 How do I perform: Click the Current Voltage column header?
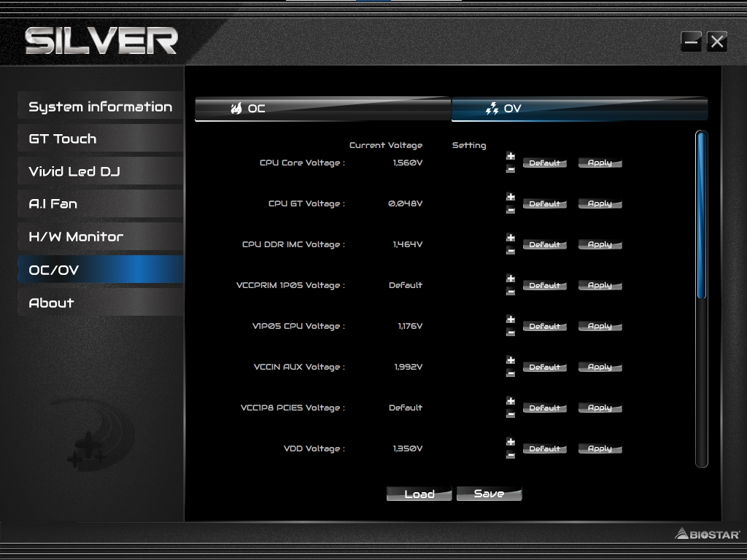(386, 145)
